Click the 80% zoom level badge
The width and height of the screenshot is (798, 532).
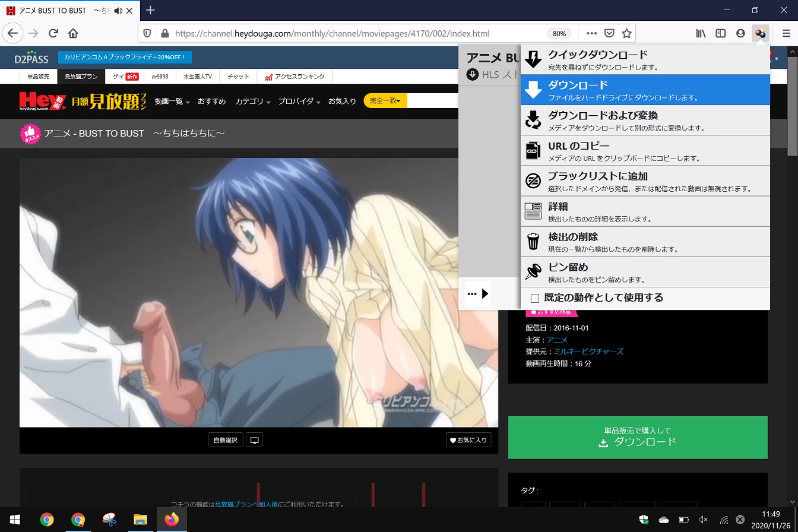point(559,34)
